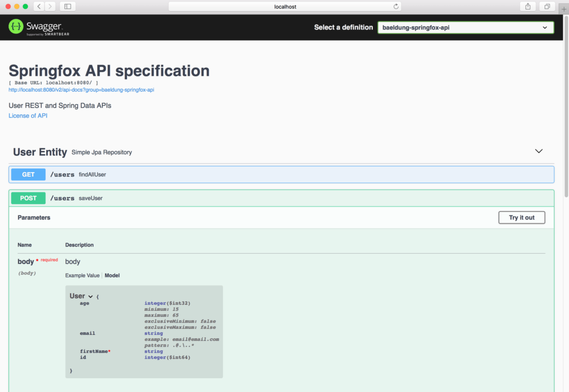Click the 'email' property in User model

(x=87, y=333)
